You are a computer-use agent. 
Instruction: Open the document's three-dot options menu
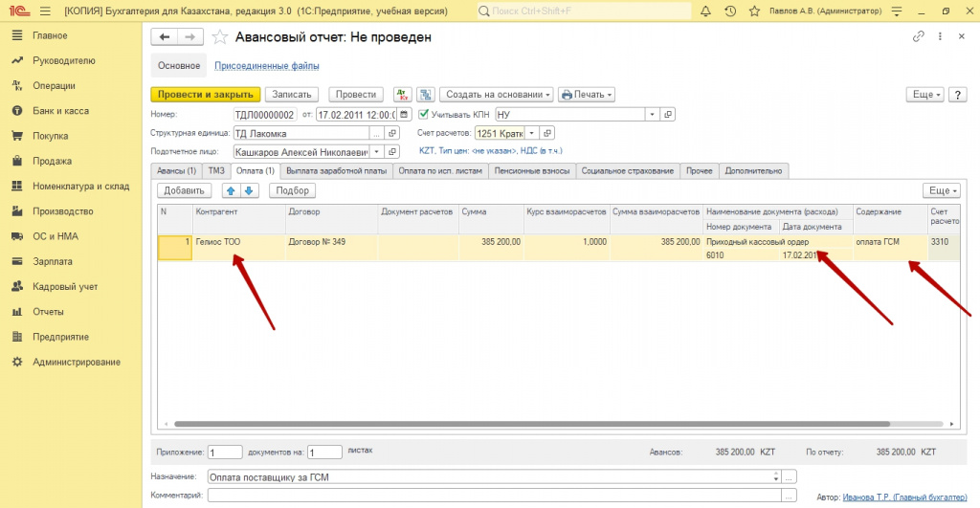point(940,37)
